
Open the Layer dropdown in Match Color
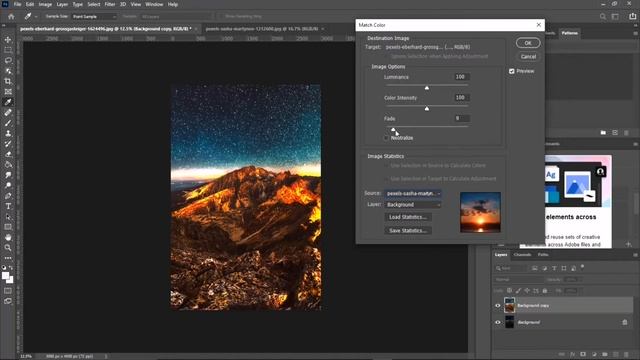413,204
